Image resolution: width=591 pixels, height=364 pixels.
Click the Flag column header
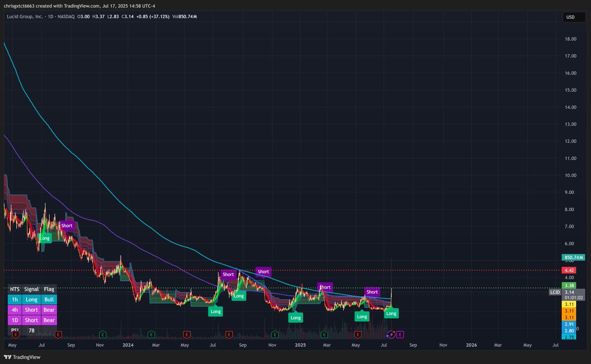49,289
